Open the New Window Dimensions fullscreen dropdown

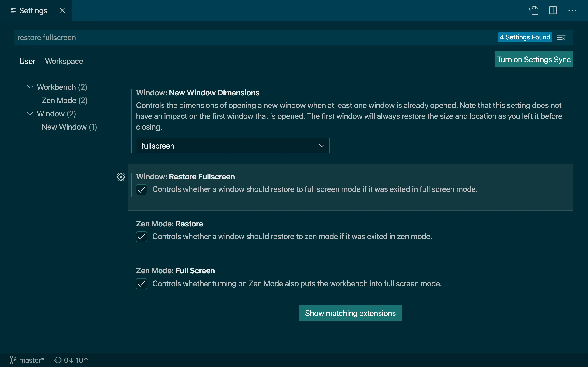click(x=233, y=146)
